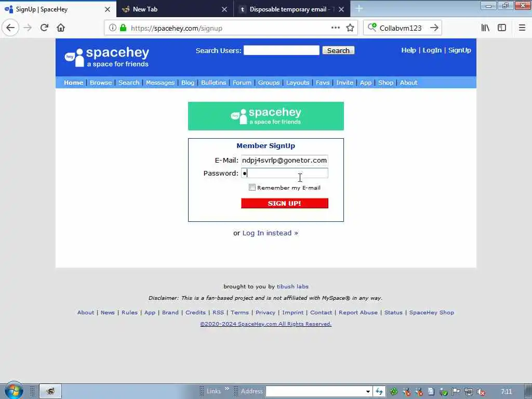Image resolution: width=532 pixels, height=399 pixels.
Task: Click the Show desktop strip on taskbar
Action: click(x=528, y=391)
